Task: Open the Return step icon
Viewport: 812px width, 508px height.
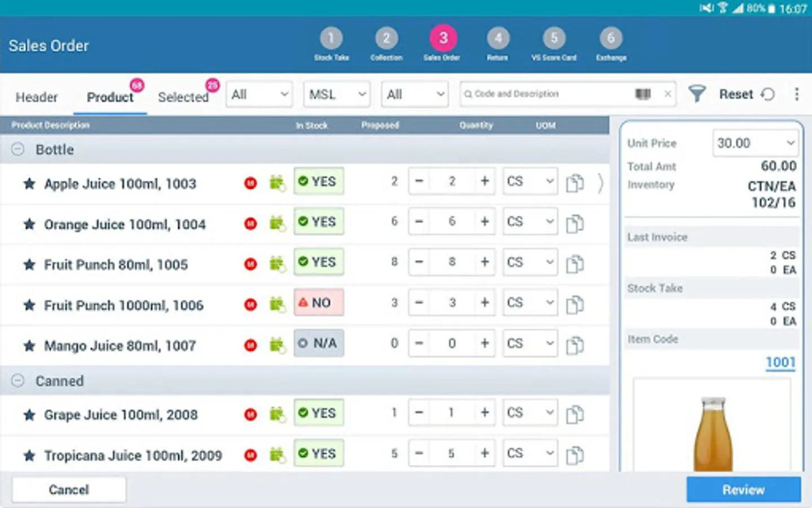Action: point(497,38)
